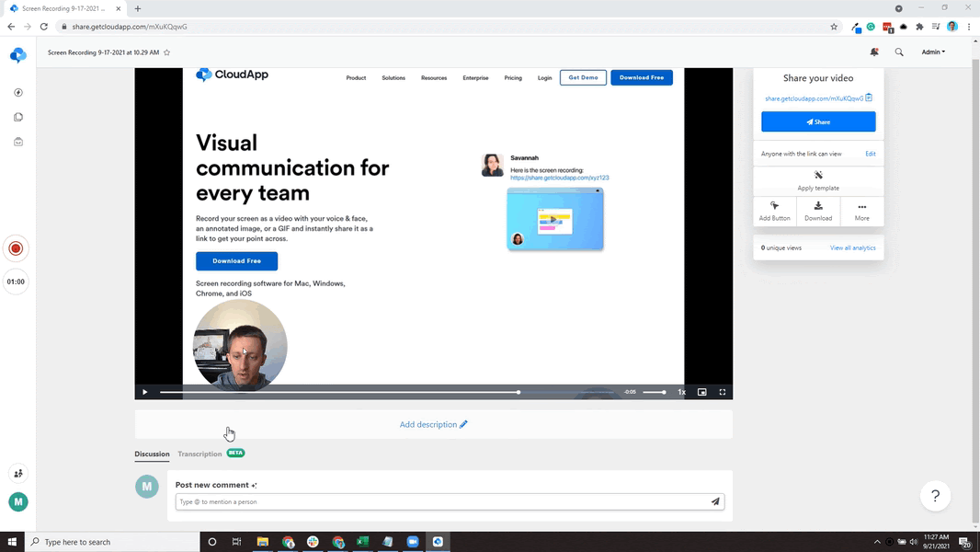
Task: Start recording with the red record button
Action: 16,248
